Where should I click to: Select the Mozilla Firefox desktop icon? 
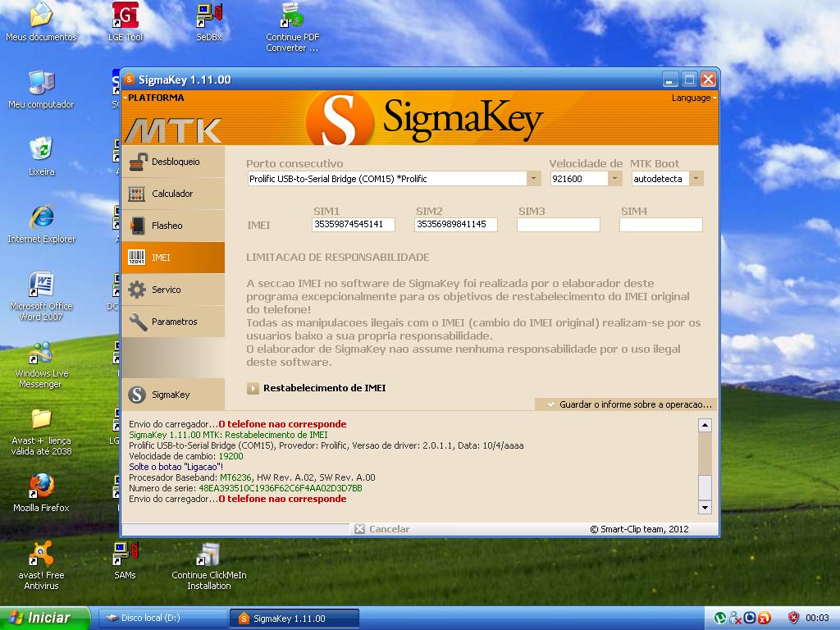click(41, 492)
